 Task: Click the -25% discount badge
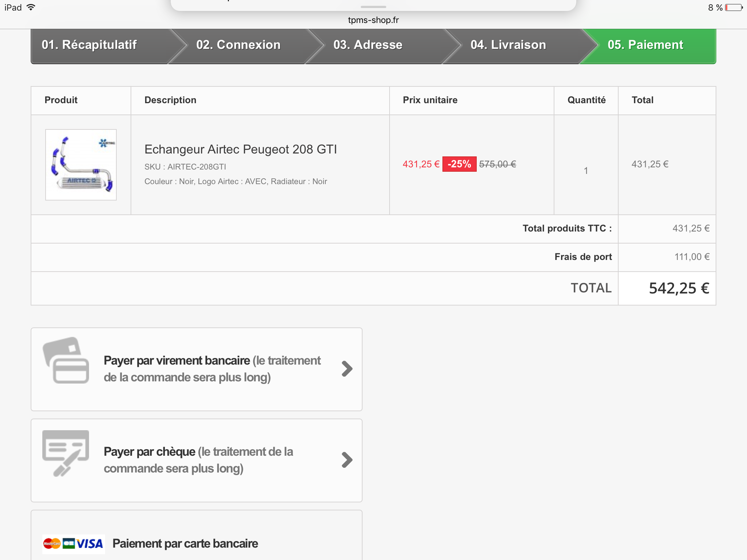459,164
